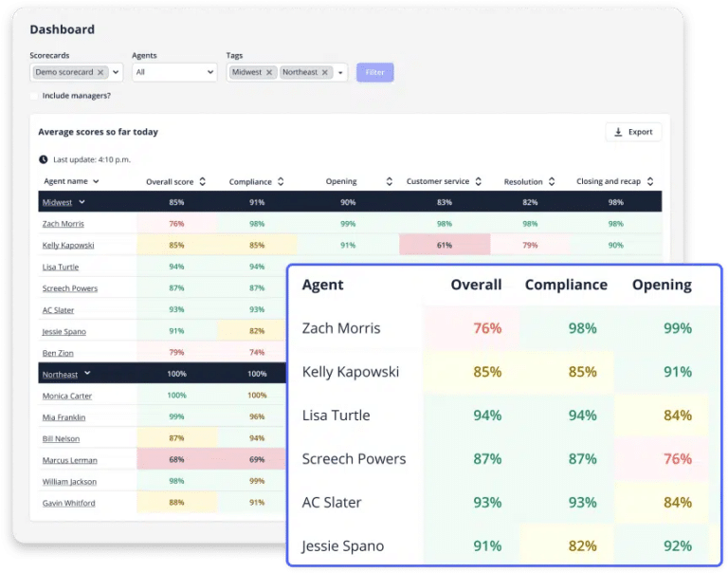Click Midwest row 98% closing and recap
The height and width of the screenshot is (573, 728).
pyautogui.click(x=615, y=202)
